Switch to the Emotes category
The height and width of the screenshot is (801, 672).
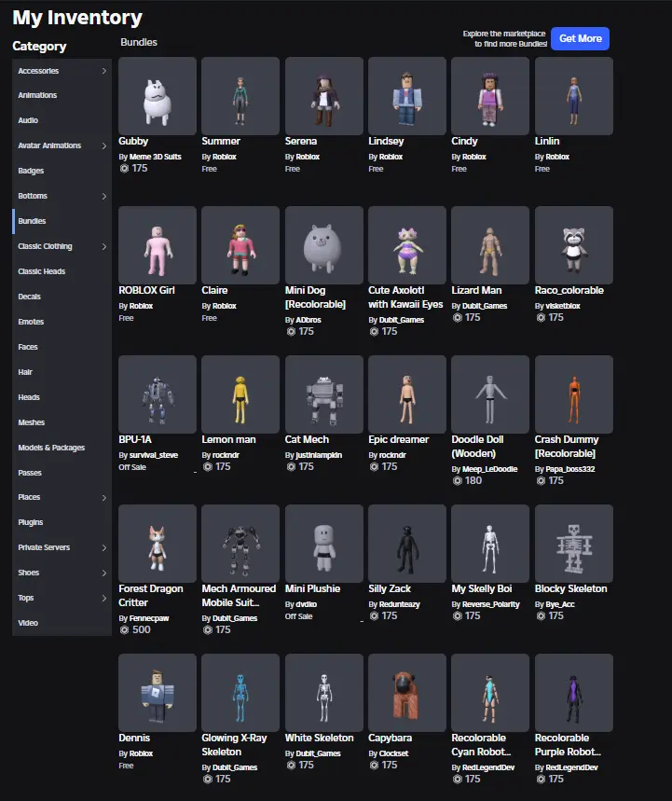[x=62, y=322]
